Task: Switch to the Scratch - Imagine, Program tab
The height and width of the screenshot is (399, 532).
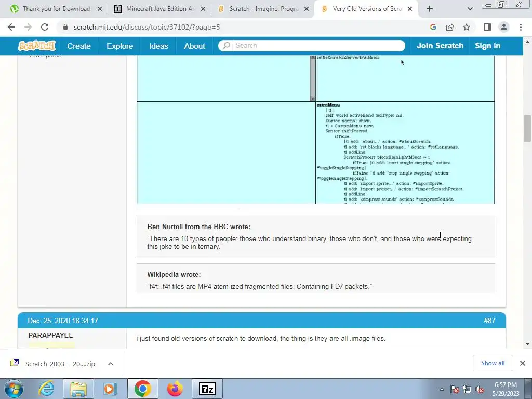Action: (x=263, y=9)
